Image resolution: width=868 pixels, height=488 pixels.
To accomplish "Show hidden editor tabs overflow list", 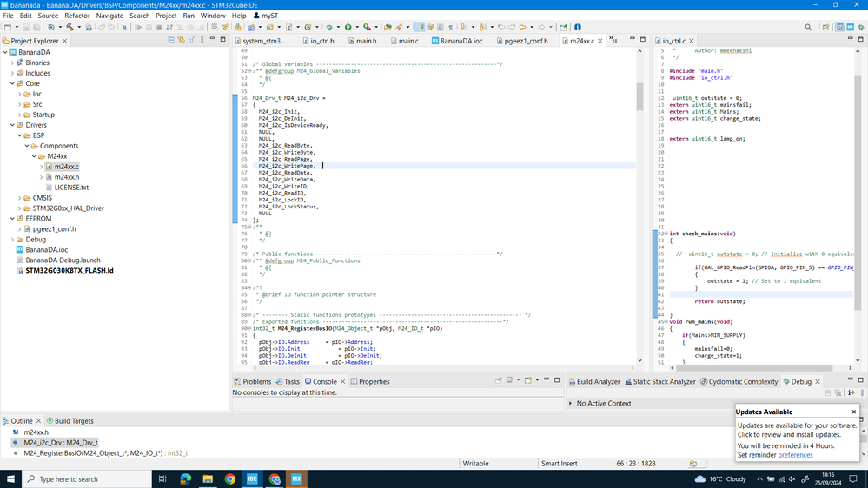I will [x=613, y=40].
